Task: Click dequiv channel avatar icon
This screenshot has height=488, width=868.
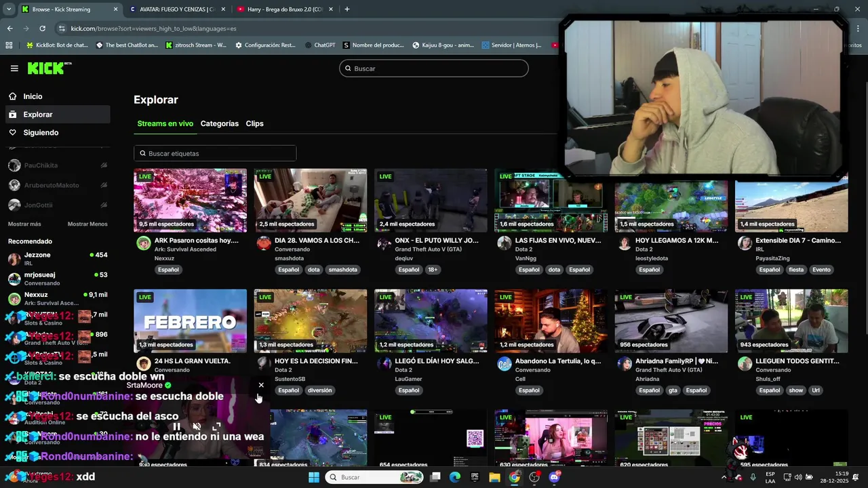Action: click(384, 243)
